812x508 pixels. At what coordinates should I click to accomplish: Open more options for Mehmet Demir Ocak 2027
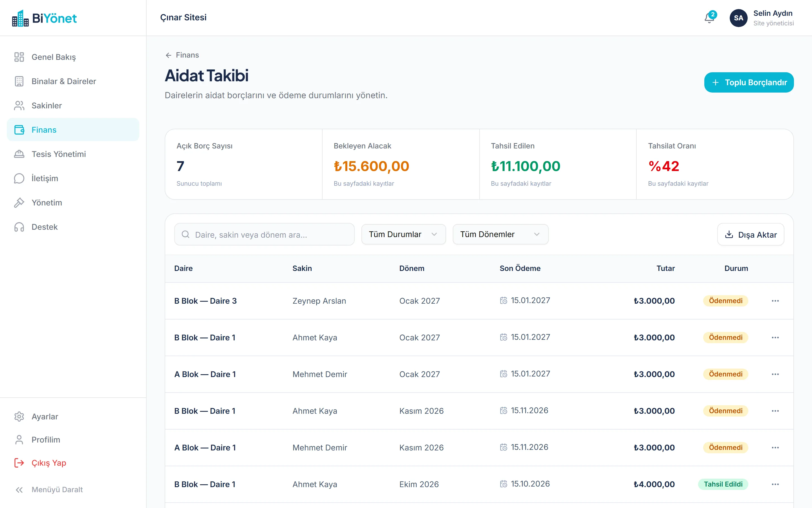click(775, 374)
